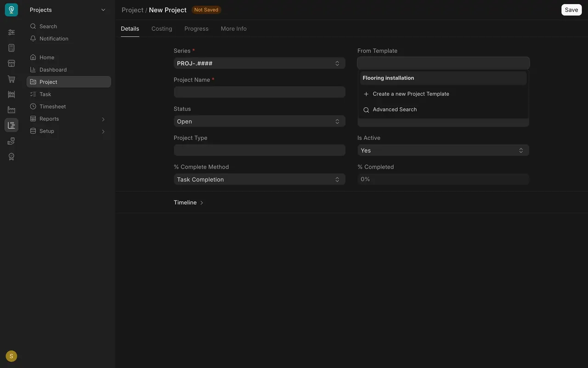
Task: Open the calculator accounting module icon
Action: click(11, 48)
